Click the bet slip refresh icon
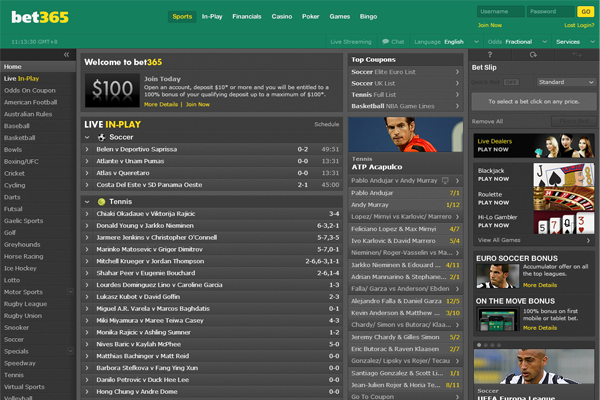 pos(533,55)
